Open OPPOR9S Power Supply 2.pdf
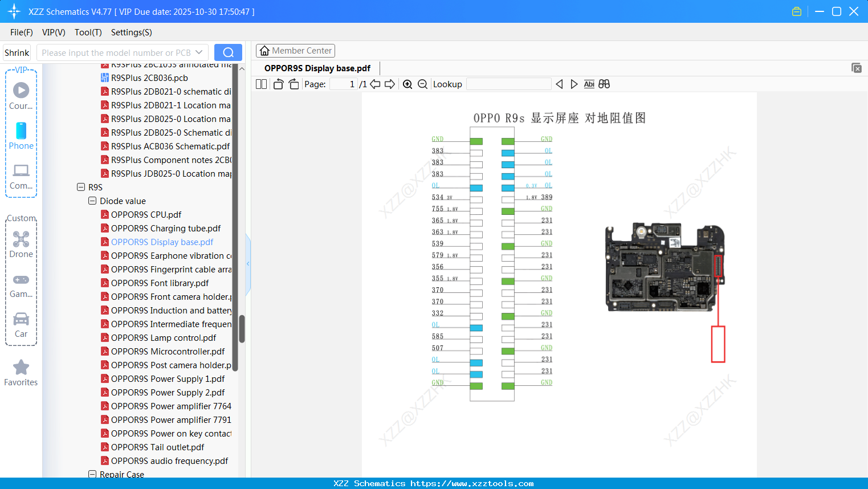868x489 pixels. click(x=168, y=392)
